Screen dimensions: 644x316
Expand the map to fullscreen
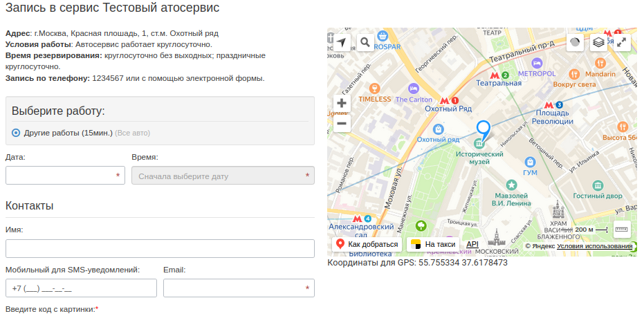[622, 42]
